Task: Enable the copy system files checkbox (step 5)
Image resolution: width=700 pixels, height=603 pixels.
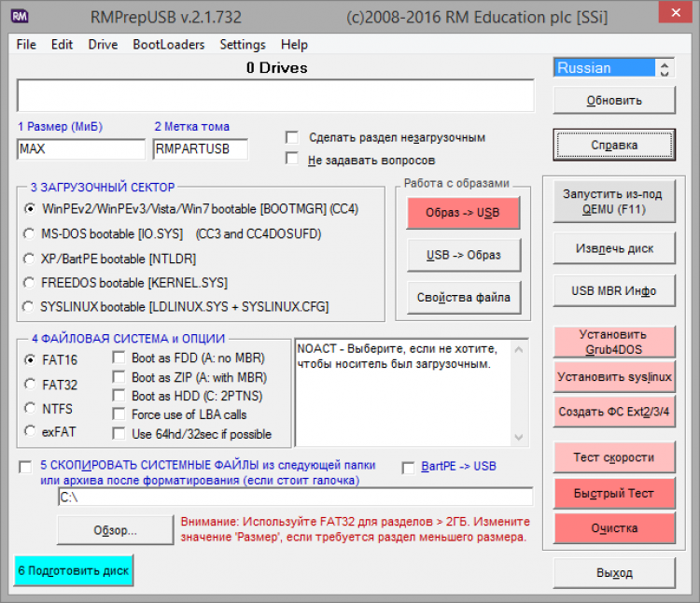Action: (x=25, y=468)
